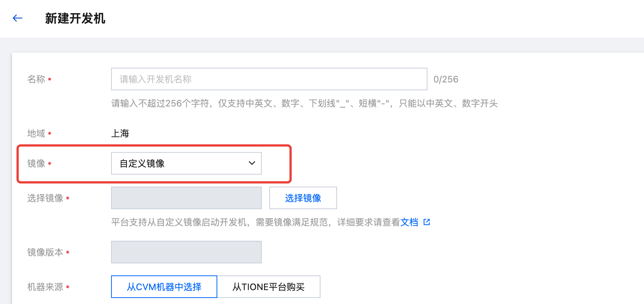Click the chevron arrow in 自定义镜像 box
The width and height of the screenshot is (644, 304).
pyautogui.click(x=252, y=163)
